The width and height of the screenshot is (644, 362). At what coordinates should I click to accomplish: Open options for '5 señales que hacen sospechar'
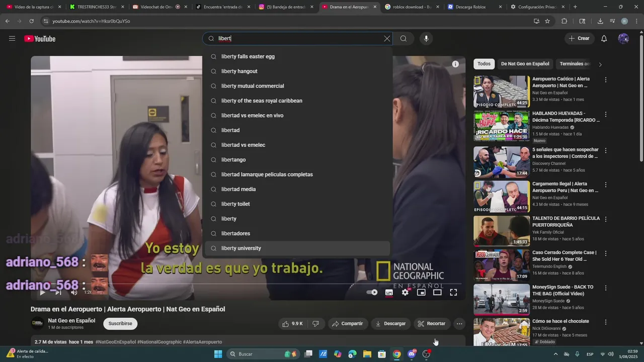606,151
